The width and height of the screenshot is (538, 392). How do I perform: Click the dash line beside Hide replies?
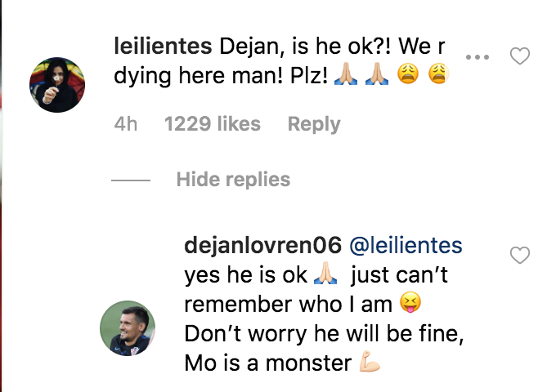tap(130, 180)
